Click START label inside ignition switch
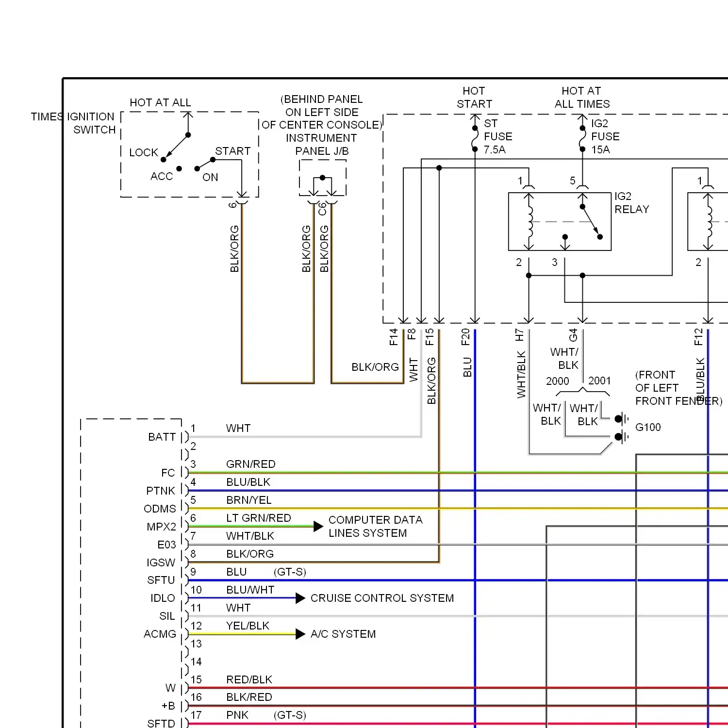The height and width of the screenshot is (728, 728). (233, 151)
